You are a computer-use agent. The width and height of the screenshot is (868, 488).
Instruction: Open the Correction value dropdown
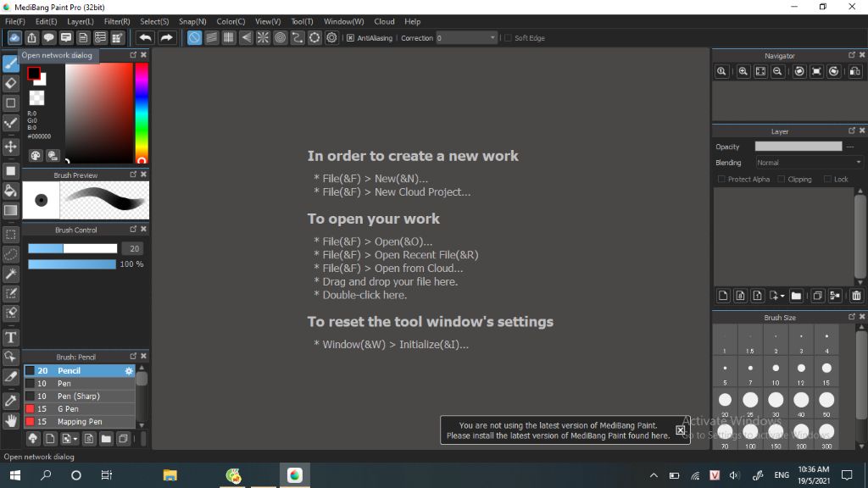pyautogui.click(x=492, y=38)
